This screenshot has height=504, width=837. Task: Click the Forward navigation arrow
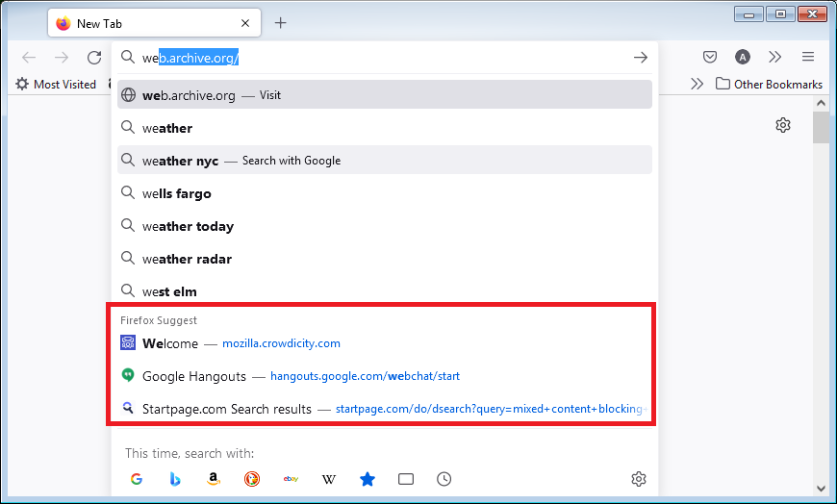(x=62, y=57)
